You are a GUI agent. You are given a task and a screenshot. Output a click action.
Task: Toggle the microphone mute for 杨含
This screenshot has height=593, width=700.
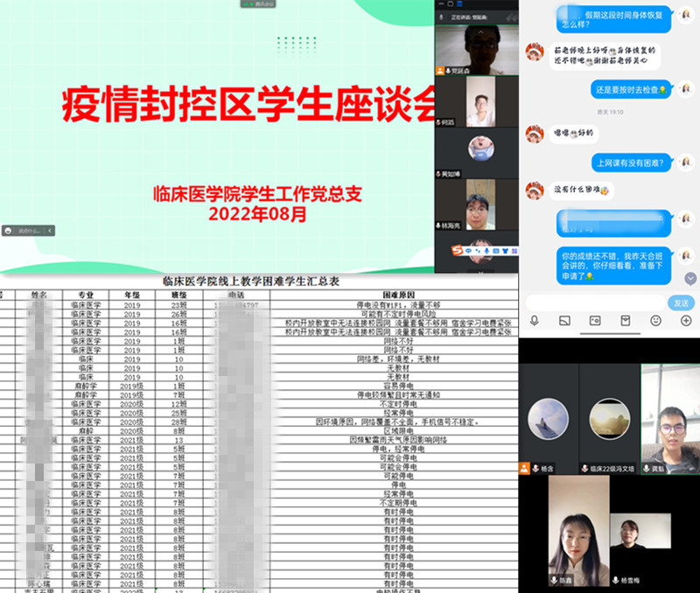coord(535,469)
